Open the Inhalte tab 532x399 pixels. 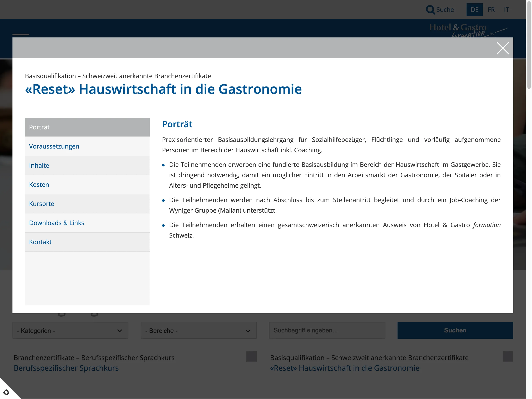87,165
